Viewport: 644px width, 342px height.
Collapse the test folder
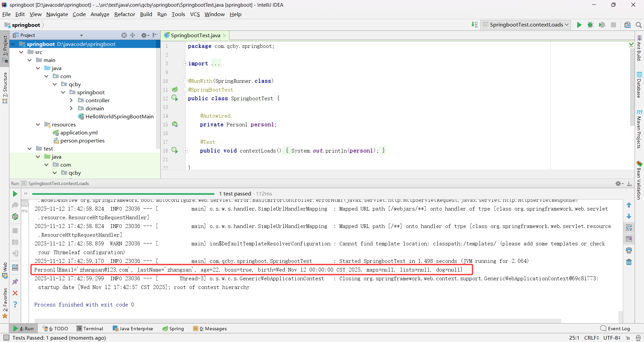click(30, 149)
